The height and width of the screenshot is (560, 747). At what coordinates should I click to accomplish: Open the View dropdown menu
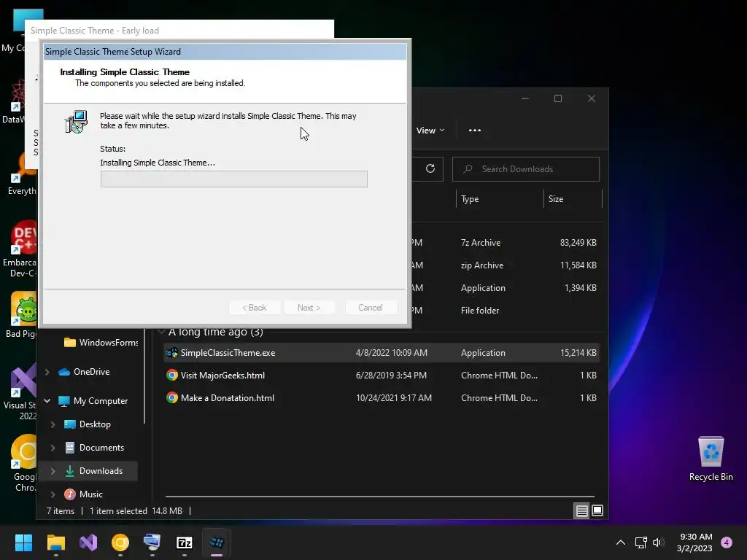430,130
